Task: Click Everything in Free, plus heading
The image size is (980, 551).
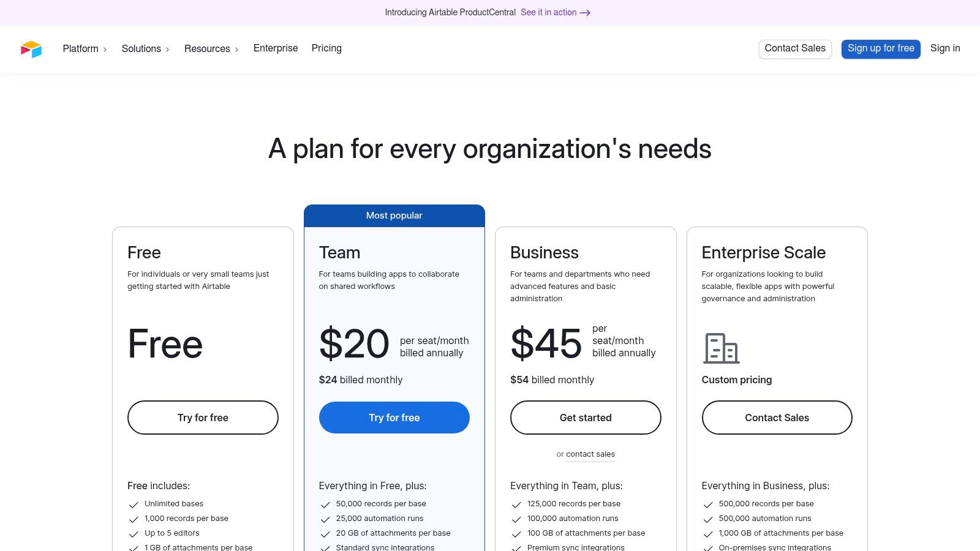Action: [x=372, y=485]
